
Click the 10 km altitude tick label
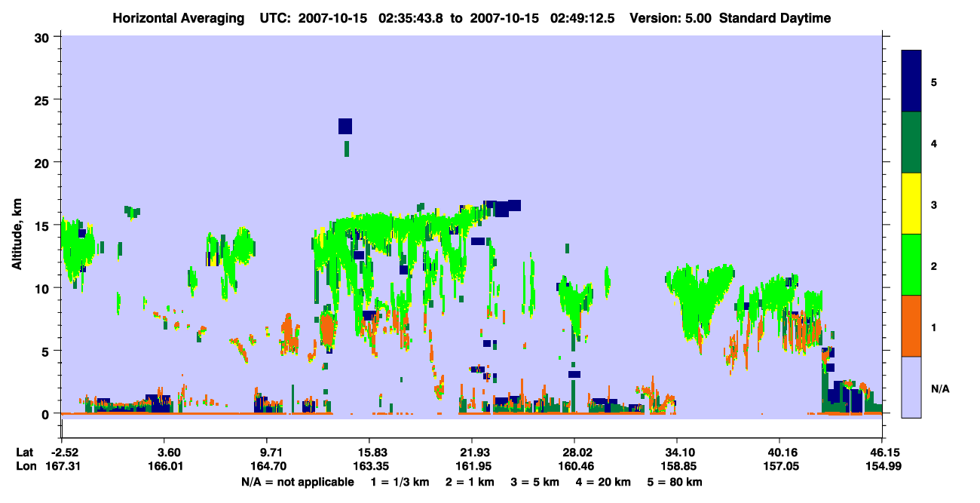(x=43, y=288)
